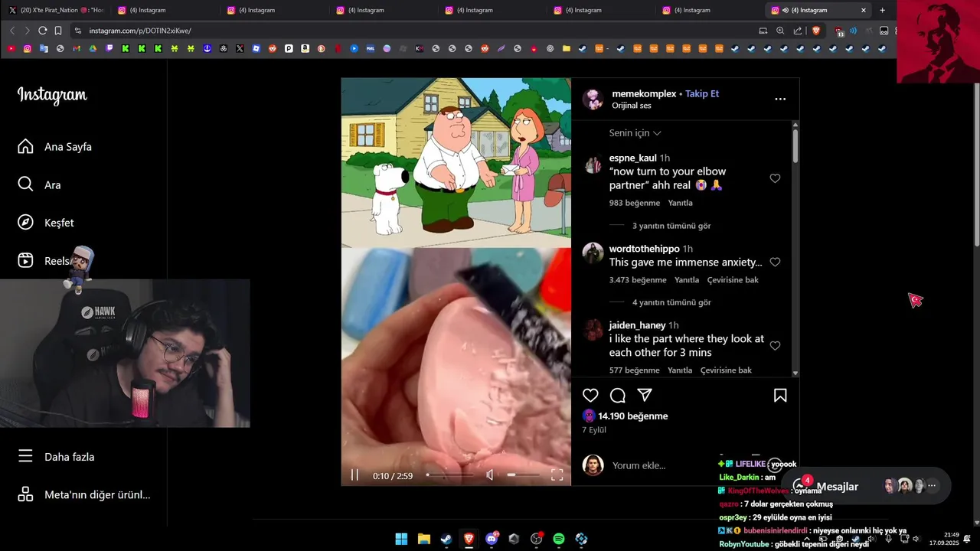980x551 pixels.
Task: Open the memekomplex username link
Action: click(x=644, y=93)
